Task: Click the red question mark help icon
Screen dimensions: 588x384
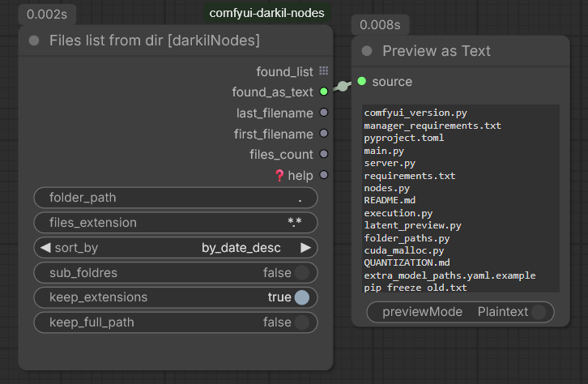Action: pyautogui.click(x=279, y=175)
